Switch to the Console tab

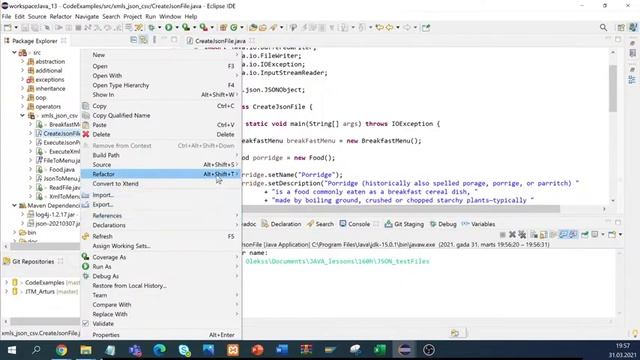354,224
